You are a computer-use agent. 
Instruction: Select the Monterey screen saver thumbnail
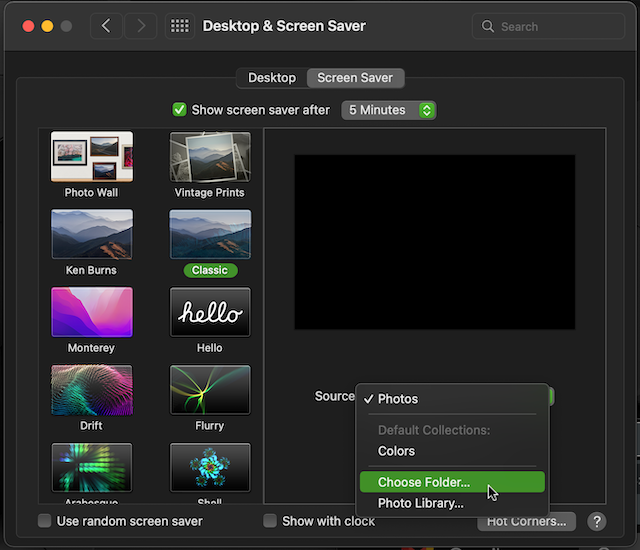(x=92, y=312)
